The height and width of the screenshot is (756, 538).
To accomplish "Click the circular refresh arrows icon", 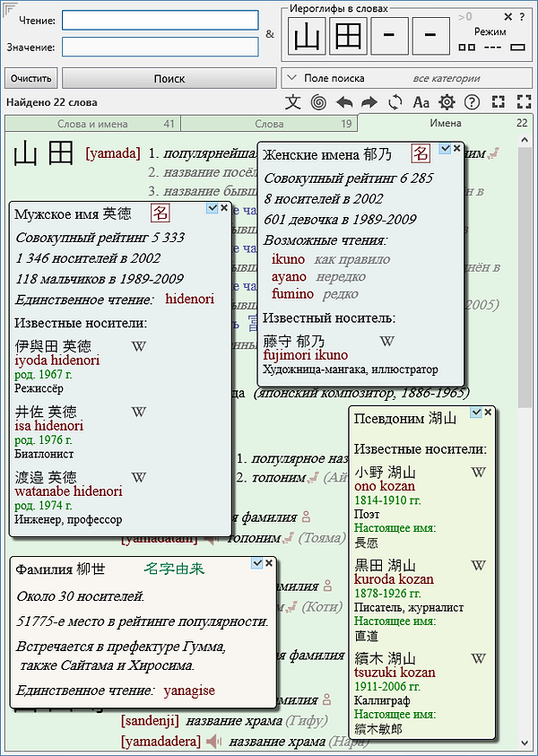I will (x=395, y=102).
